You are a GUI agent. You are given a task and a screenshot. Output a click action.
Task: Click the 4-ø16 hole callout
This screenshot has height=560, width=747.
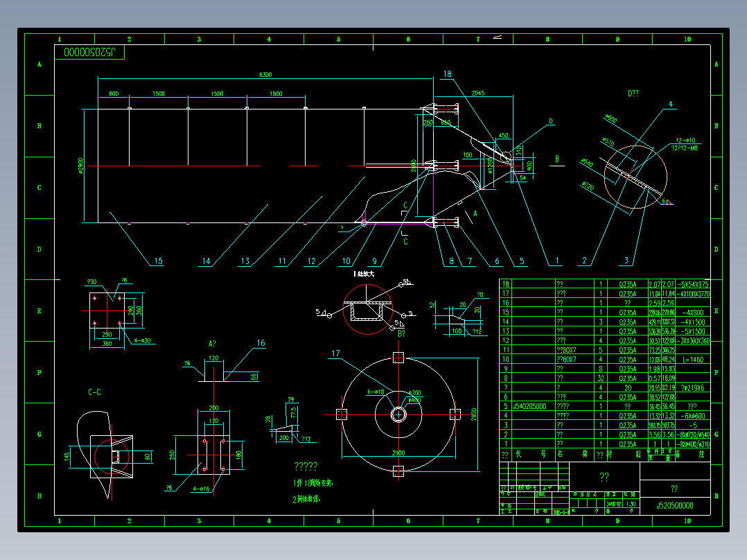[201, 489]
